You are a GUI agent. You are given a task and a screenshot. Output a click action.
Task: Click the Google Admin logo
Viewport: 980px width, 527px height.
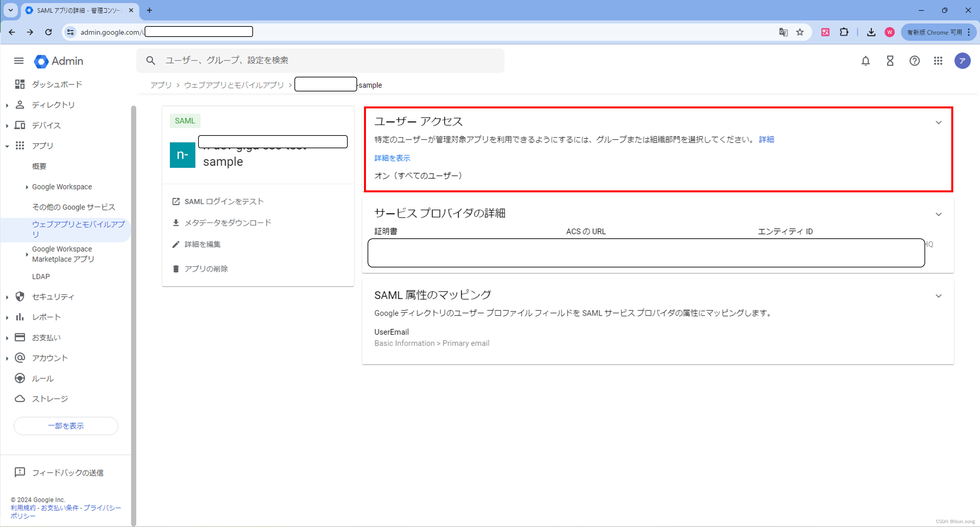tap(58, 61)
